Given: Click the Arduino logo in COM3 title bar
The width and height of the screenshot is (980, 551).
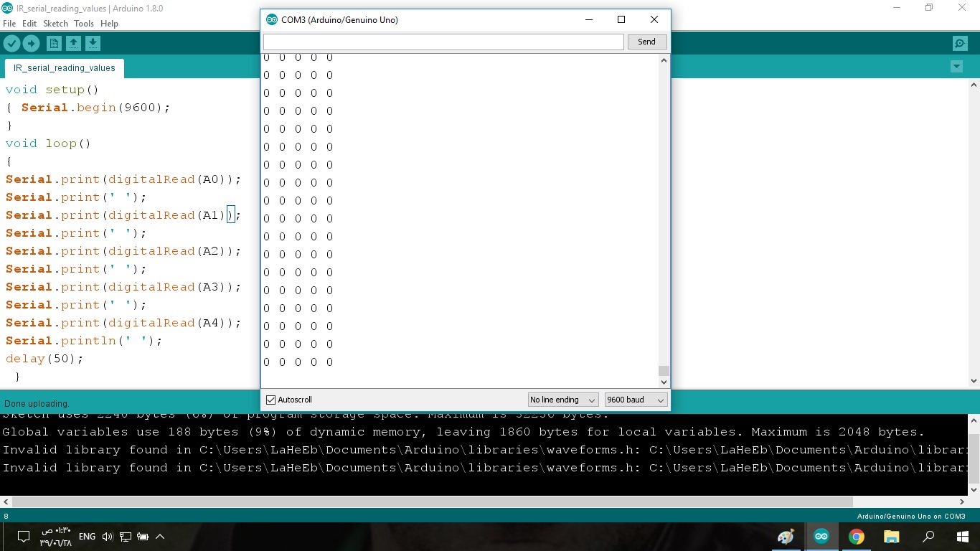Looking at the screenshot, I should point(271,20).
